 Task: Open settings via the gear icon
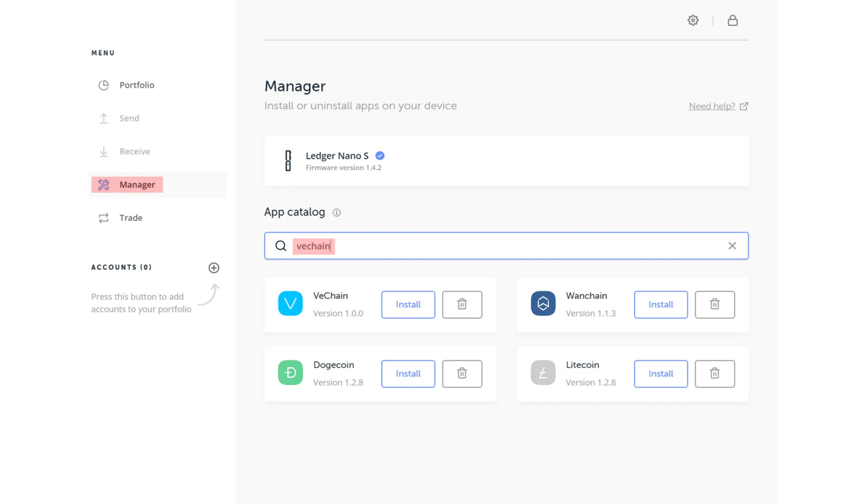pos(693,20)
